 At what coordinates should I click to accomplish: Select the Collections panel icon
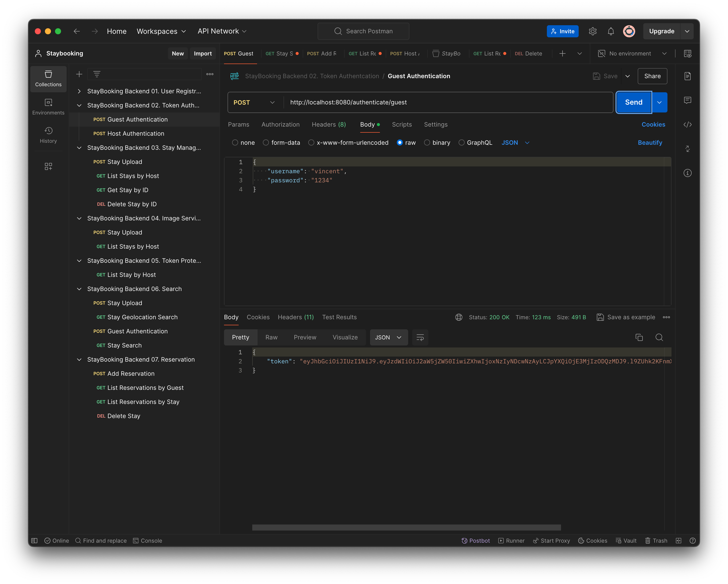pyautogui.click(x=48, y=77)
